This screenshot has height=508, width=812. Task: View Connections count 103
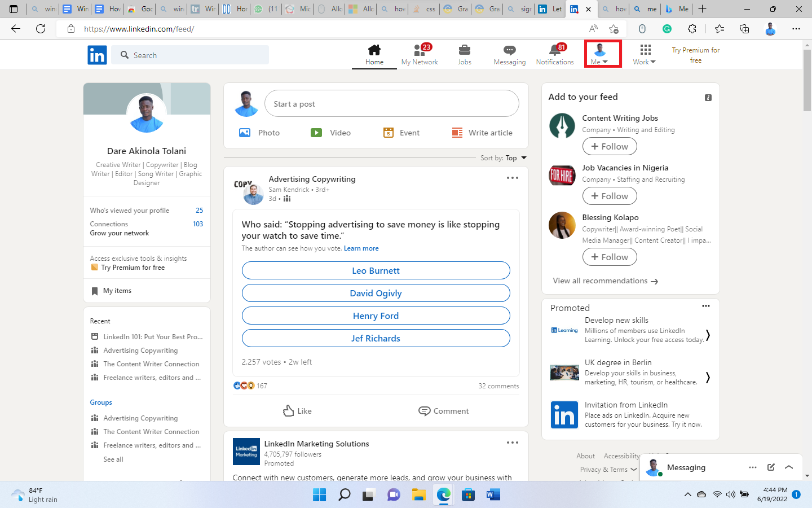[x=198, y=224]
